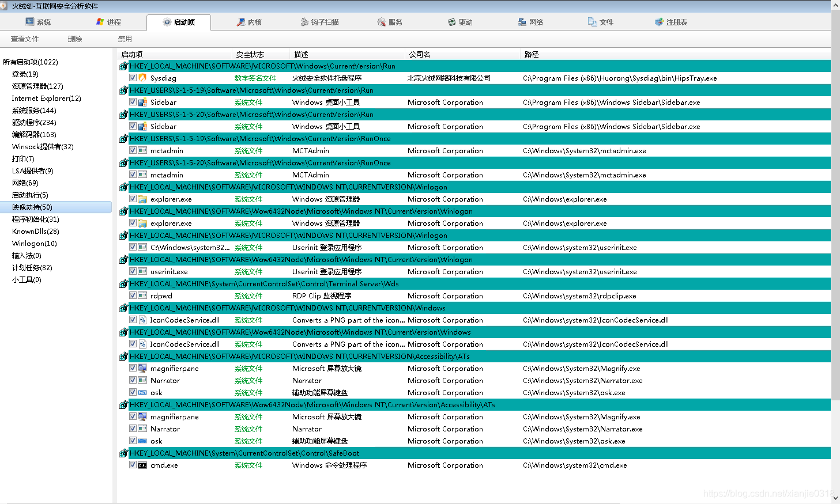Click registry key icon for SafeBoot row
Image resolution: width=840 pixels, height=504 pixels.
pos(123,453)
